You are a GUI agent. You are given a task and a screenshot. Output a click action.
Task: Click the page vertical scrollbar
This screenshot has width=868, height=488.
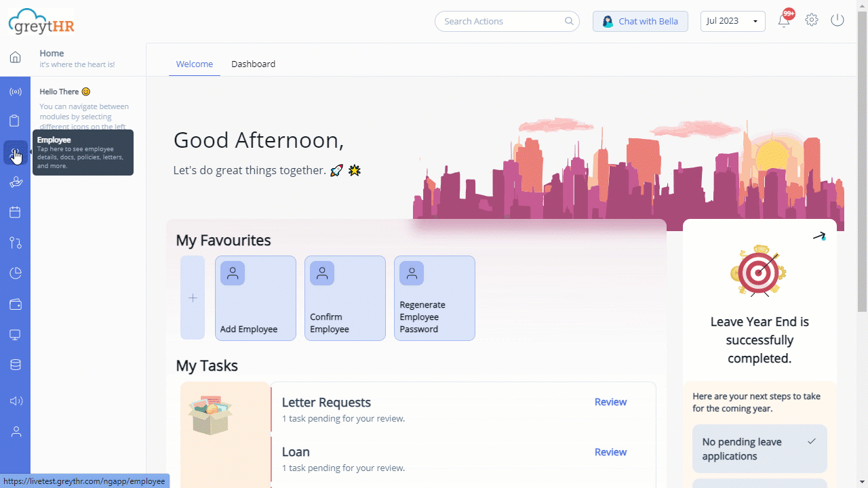pyautogui.click(x=863, y=161)
